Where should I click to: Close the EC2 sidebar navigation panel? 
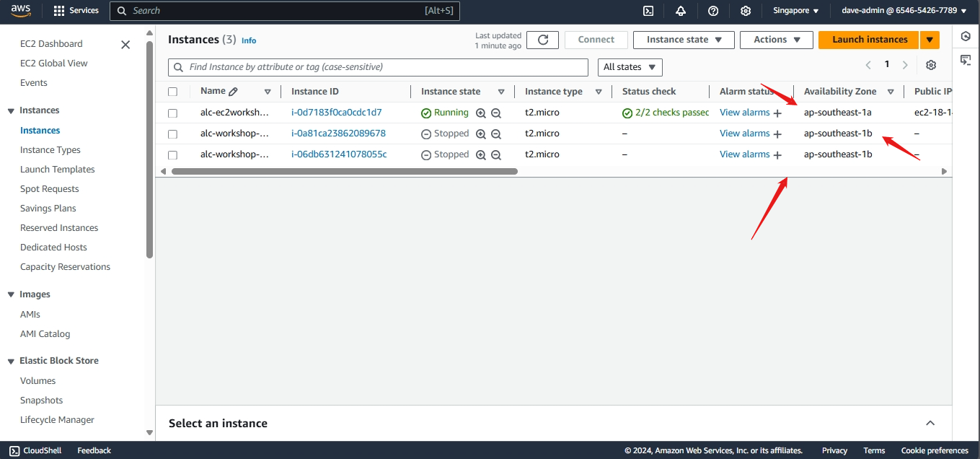[x=125, y=45]
